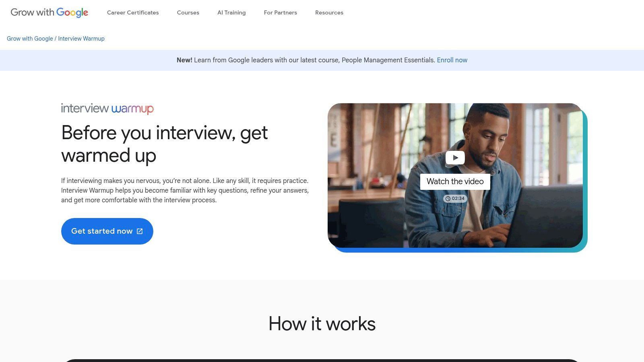Click the play button overlay on the man's video
The image size is (644, 362).
click(455, 158)
